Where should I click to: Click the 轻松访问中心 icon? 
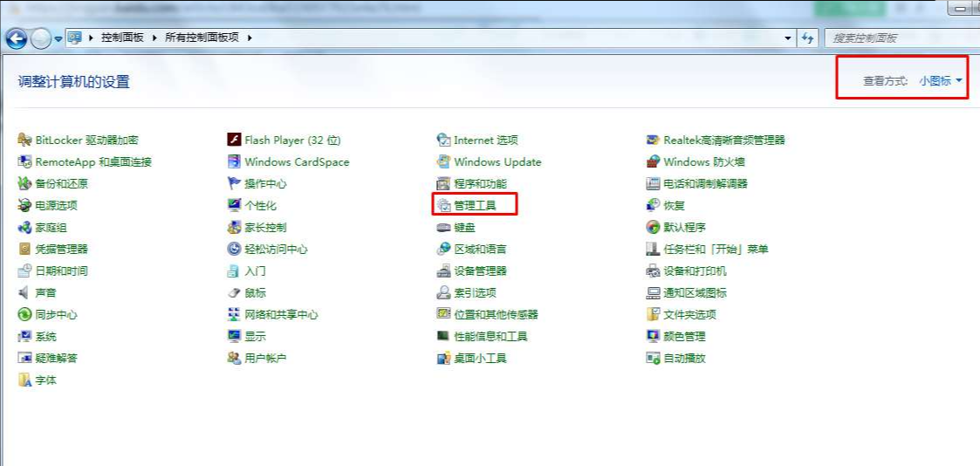pos(235,250)
